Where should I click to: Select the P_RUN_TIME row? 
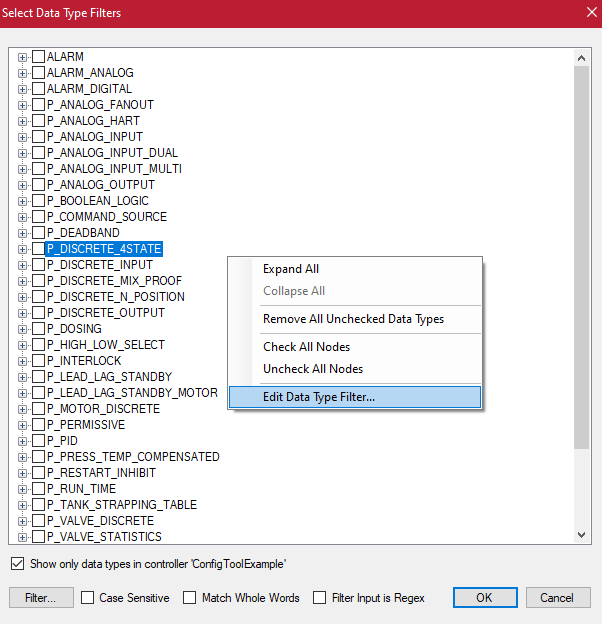[x=82, y=489]
